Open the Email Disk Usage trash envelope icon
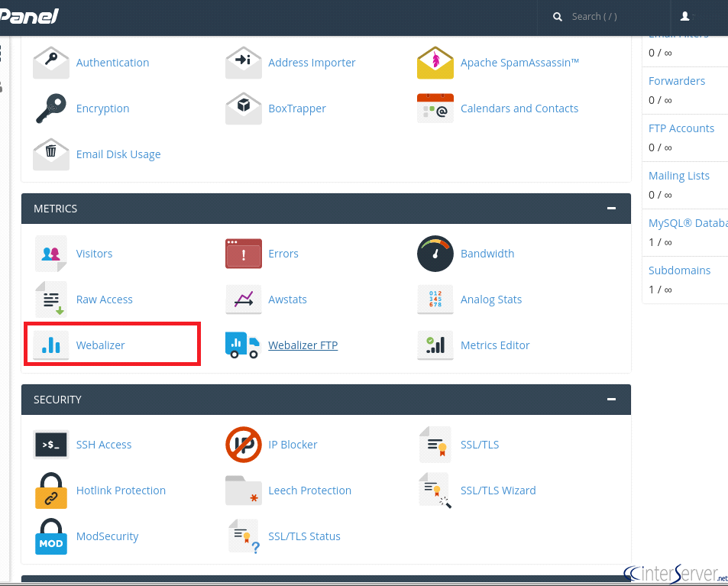Viewport: 728px width, 586px height. (51, 154)
